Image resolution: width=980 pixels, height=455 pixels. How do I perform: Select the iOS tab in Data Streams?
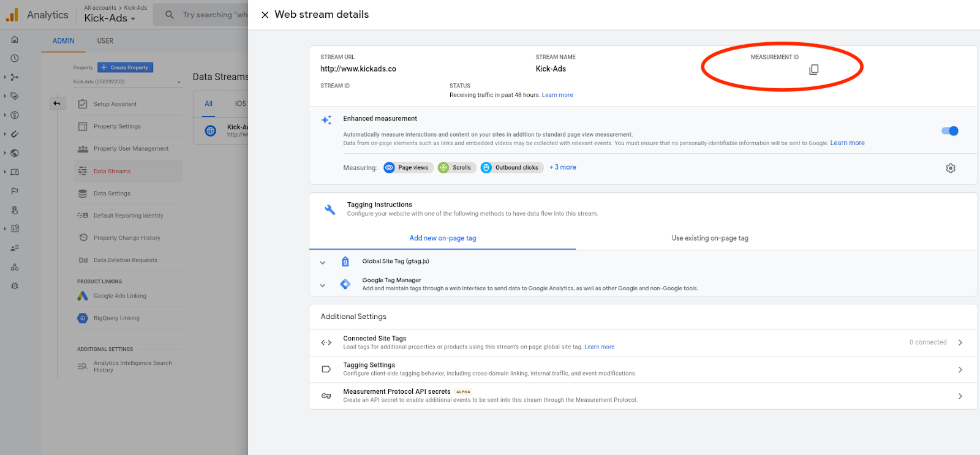241,103
